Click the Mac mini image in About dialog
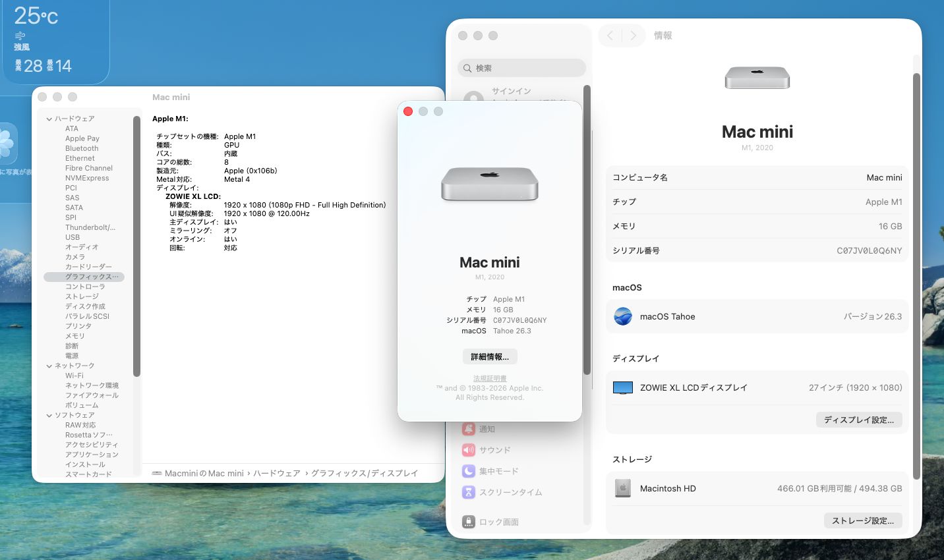 point(490,184)
